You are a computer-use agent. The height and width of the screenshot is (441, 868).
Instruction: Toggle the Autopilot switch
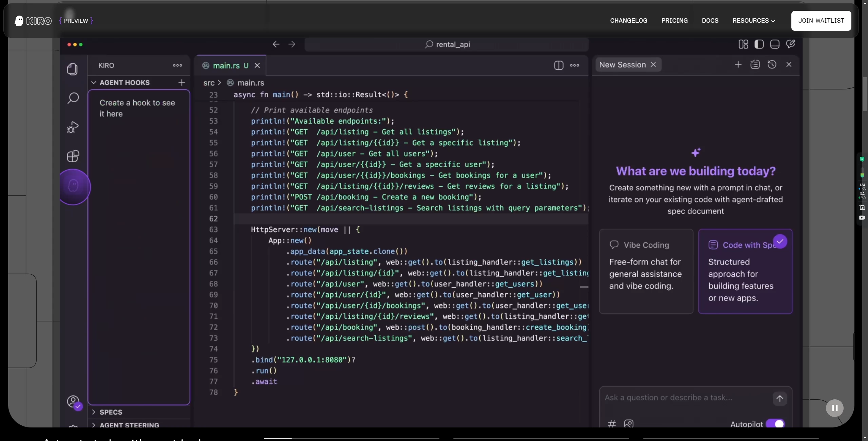(775, 424)
